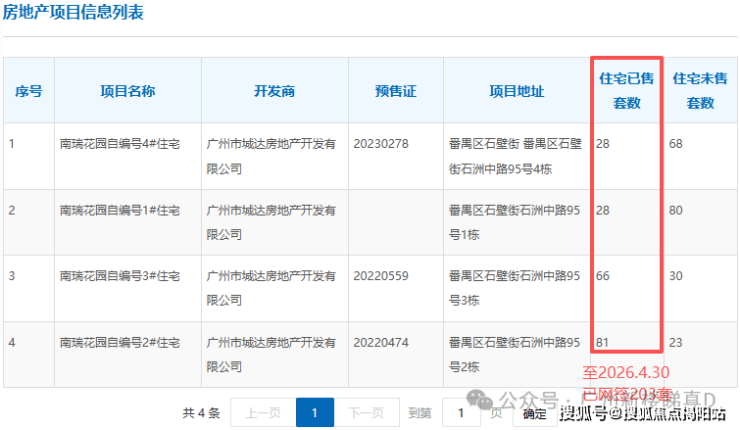The width and height of the screenshot is (740, 430).
Task: Open project 南瑞花园自编号2#住宅
Action: 120,342
